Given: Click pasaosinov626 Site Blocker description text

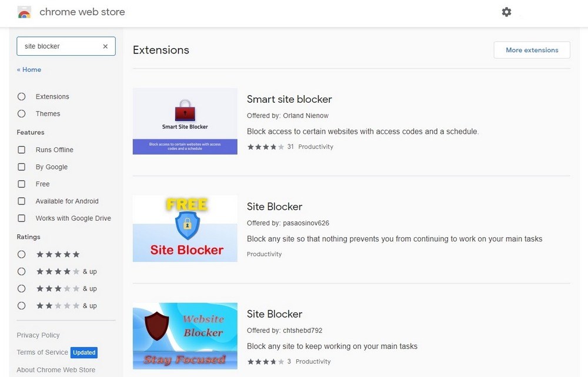Looking at the screenshot, I should click(395, 239).
